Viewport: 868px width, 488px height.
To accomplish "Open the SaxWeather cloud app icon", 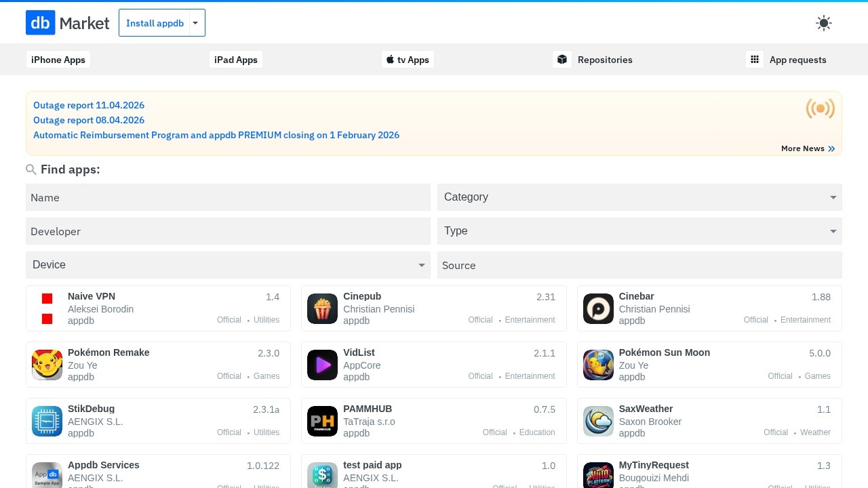I will (x=598, y=421).
